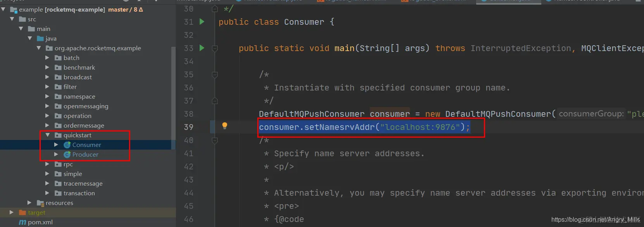Expand the broadcast package
644x227 pixels.
[x=47, y=77]
